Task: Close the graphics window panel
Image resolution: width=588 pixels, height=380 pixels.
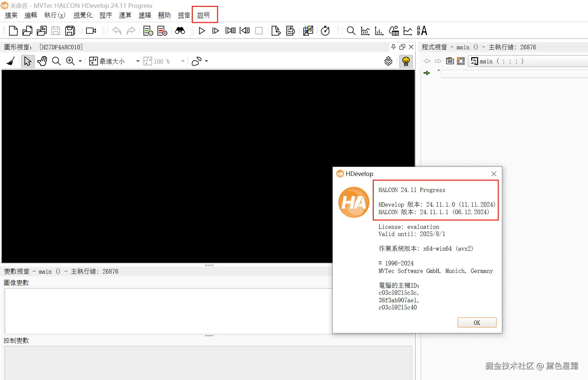Action: point(411,47)
